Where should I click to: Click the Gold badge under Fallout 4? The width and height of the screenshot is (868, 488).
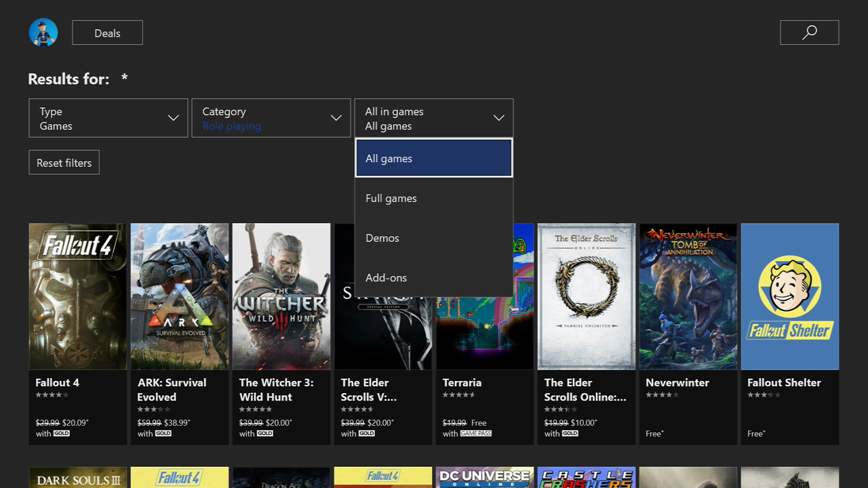62,433
